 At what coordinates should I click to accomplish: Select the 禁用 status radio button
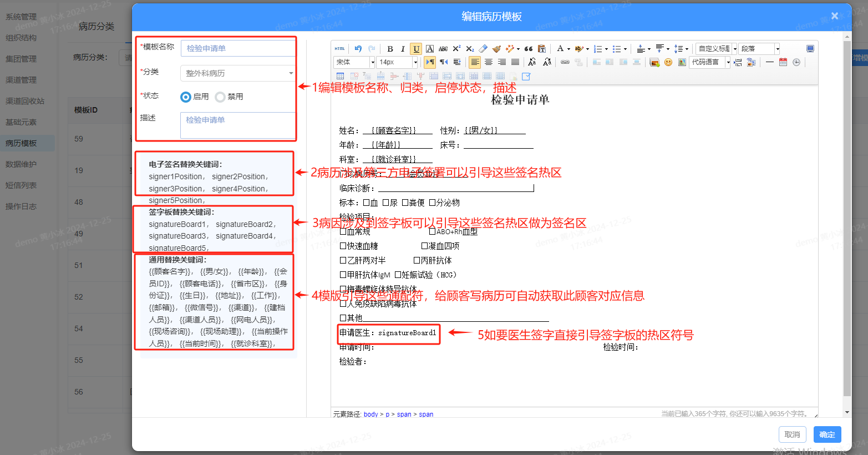[x=220, y=97]
